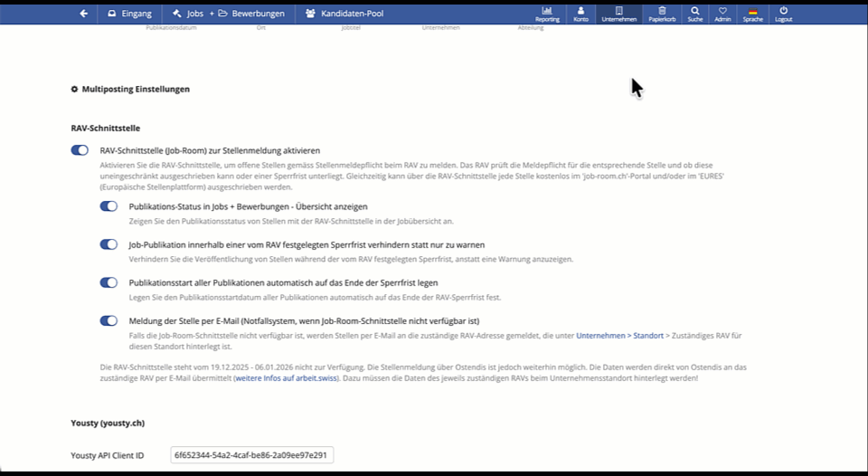
Task: Toggle Meldung der Stelle per E-Mail
Action: coord(108,320)
